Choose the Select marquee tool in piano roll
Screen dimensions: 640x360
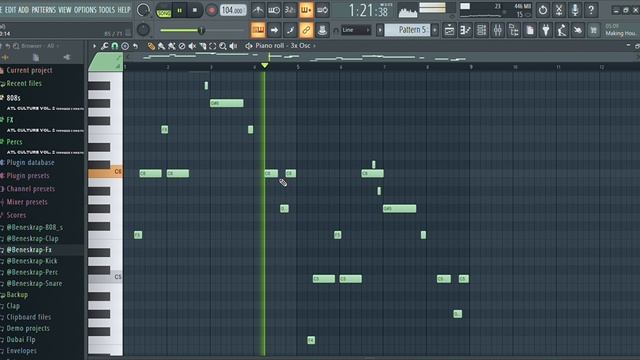(213, 46)
